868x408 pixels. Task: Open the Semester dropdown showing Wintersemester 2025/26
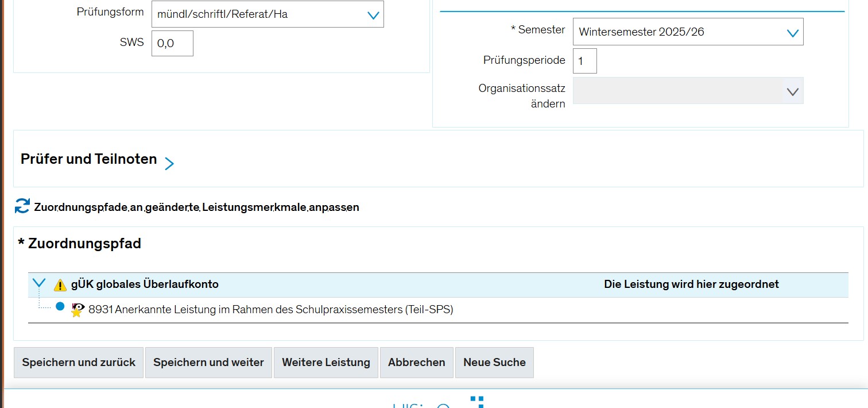(688, 32)
